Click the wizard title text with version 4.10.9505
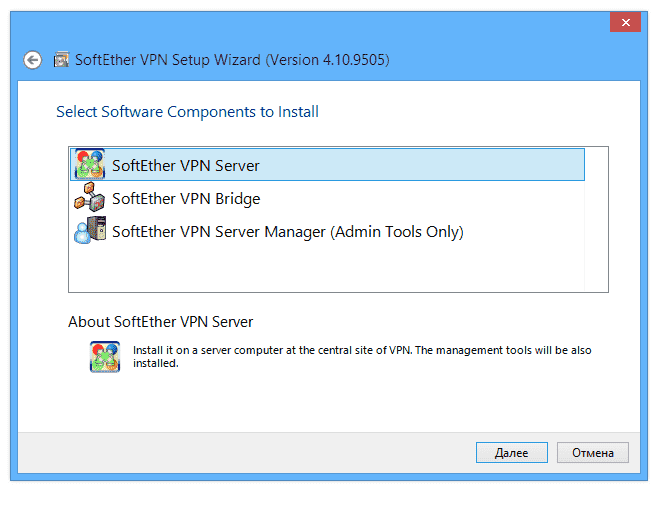The width and height of the screenshot is (659, 507). coord(232,60)
